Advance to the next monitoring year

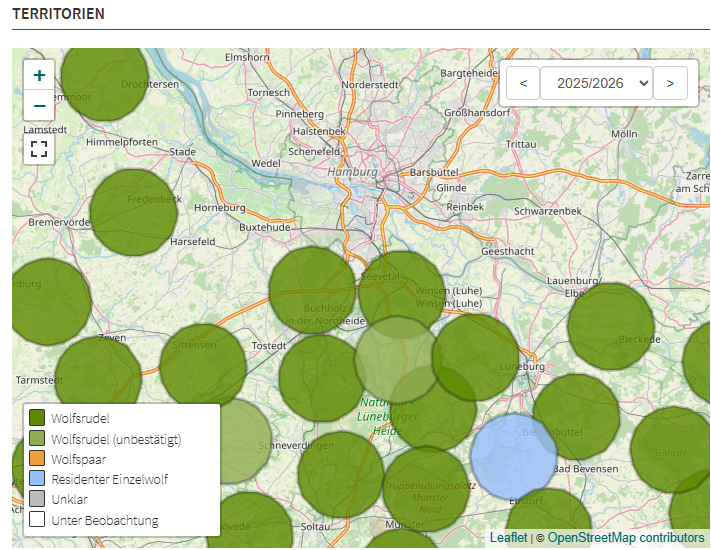670,83
